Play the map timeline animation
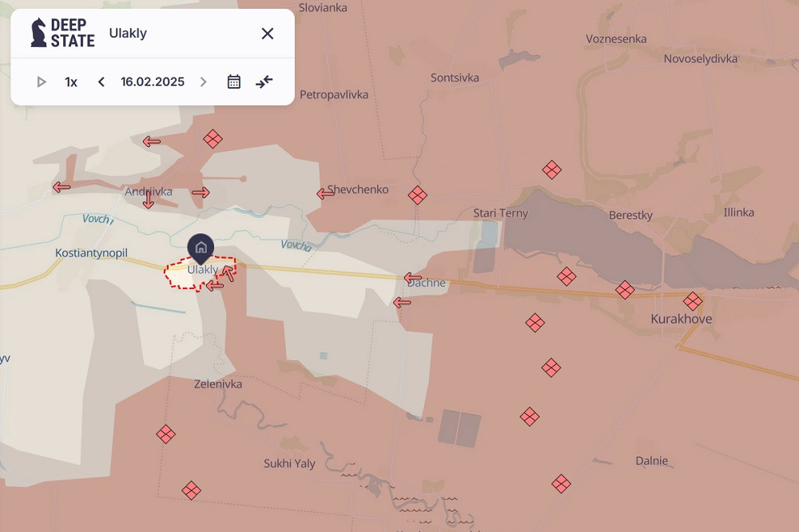 (x=42, y=81)
